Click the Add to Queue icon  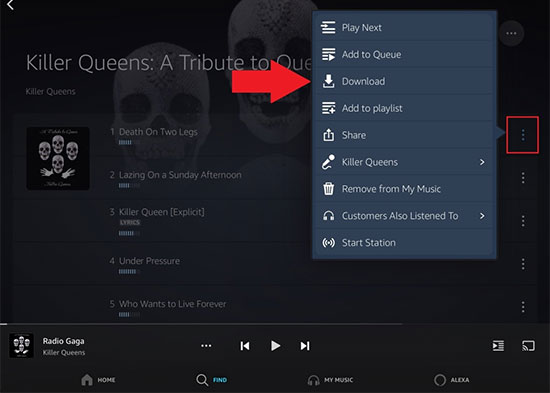point(328,54)
